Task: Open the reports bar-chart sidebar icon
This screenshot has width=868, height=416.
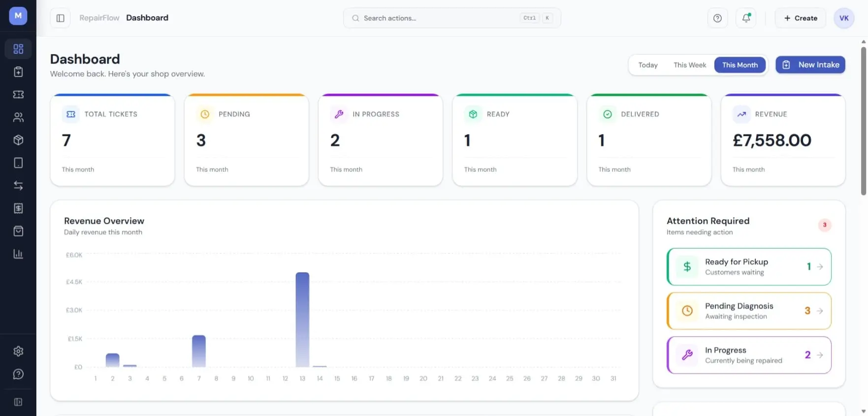Action: pyautogui.click(x=18, y=254)
